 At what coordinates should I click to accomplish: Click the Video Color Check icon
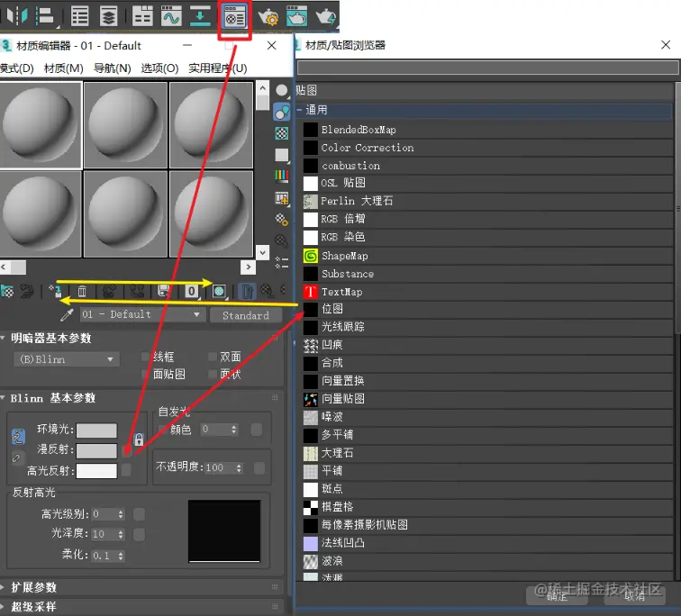click(x=282, y=176)
